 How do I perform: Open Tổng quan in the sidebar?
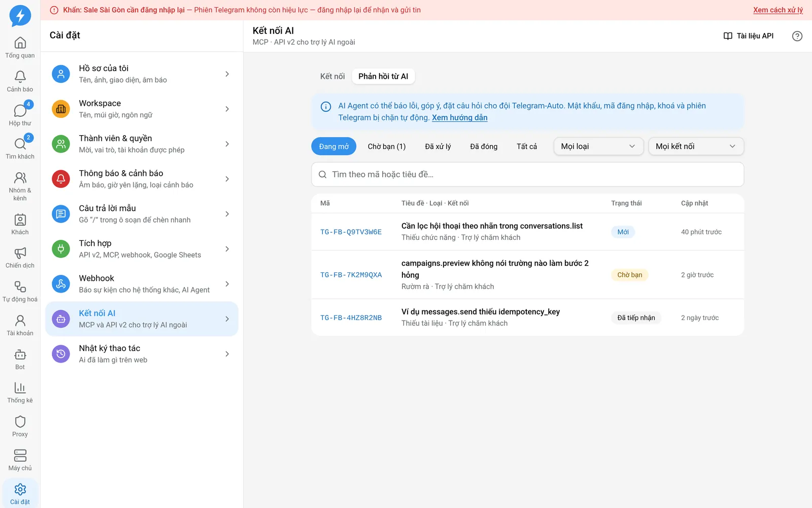pos(20,48)
